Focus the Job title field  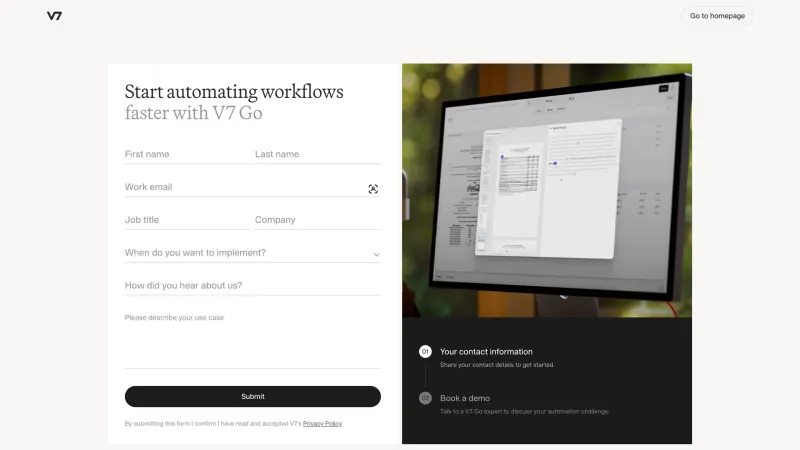click(187, 220)
